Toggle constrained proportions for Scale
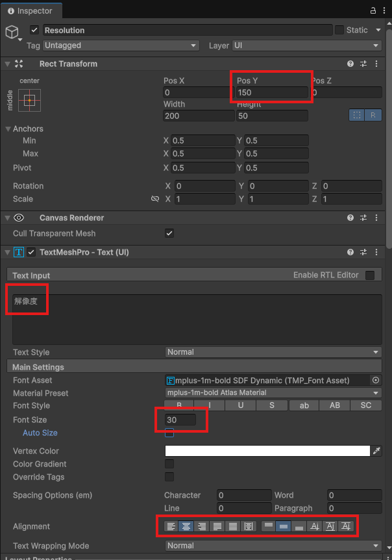The height and width of the screenshot is (560, 392). tap(154, 199)
